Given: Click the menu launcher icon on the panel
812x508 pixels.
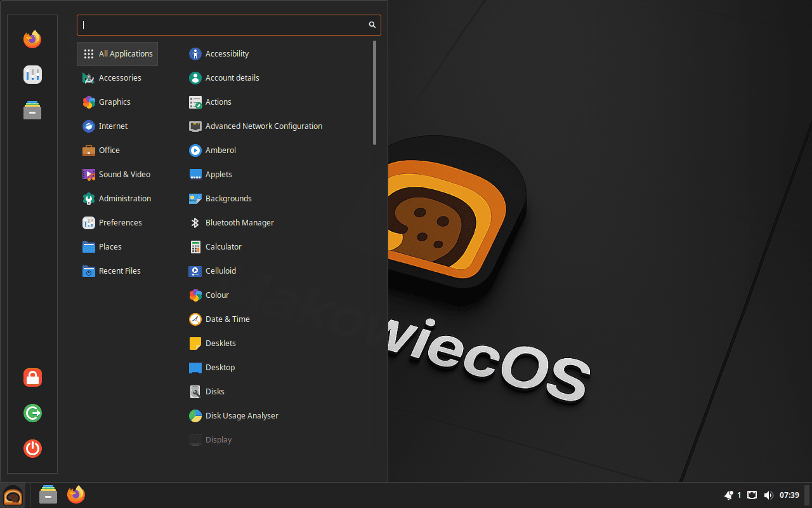Looking at the screenshot, I should click(13, 495).
